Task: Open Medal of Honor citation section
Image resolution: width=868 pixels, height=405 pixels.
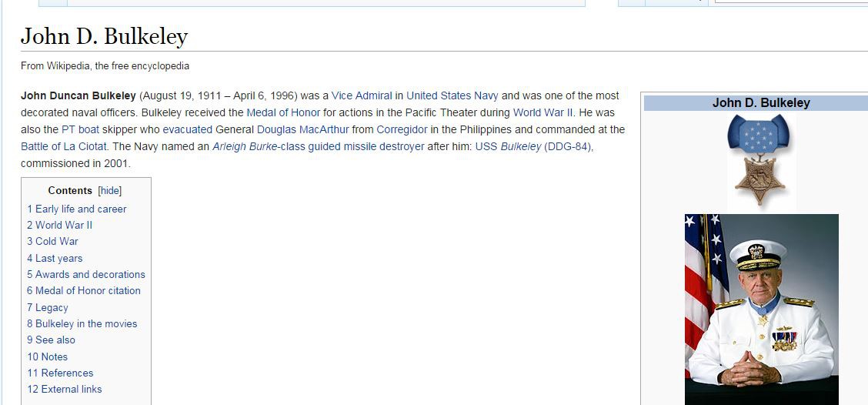Action: pos(83,290)
